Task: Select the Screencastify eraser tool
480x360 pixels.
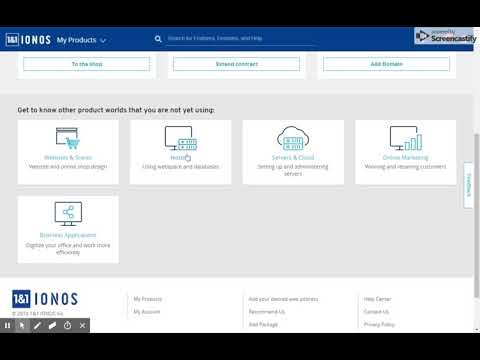Action: coord(52,325)
